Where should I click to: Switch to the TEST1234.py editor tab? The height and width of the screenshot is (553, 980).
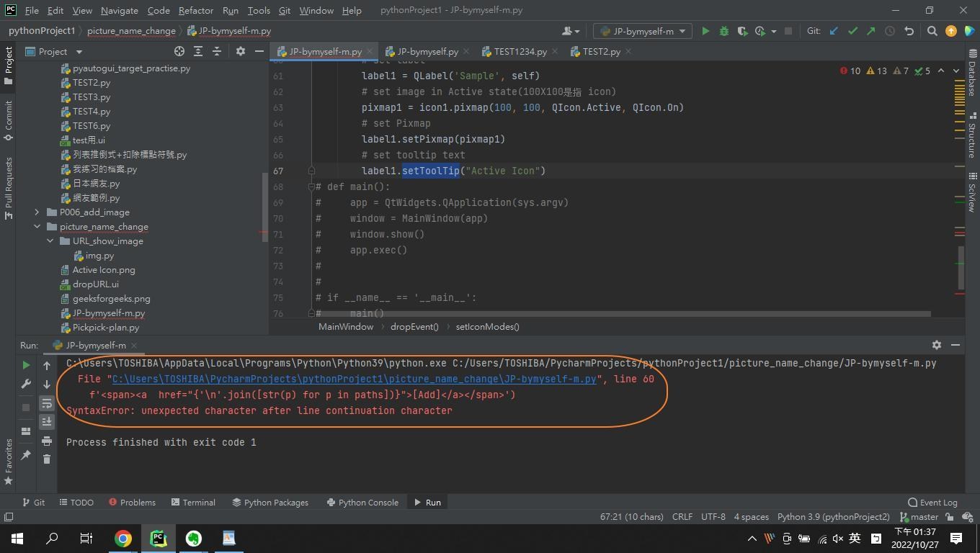click(520, 52)
